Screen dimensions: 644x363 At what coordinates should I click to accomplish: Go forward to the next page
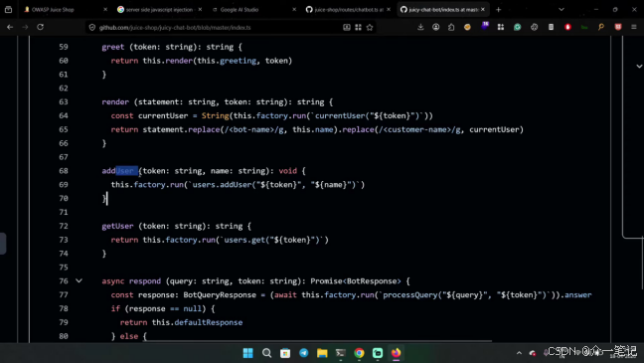25,27
